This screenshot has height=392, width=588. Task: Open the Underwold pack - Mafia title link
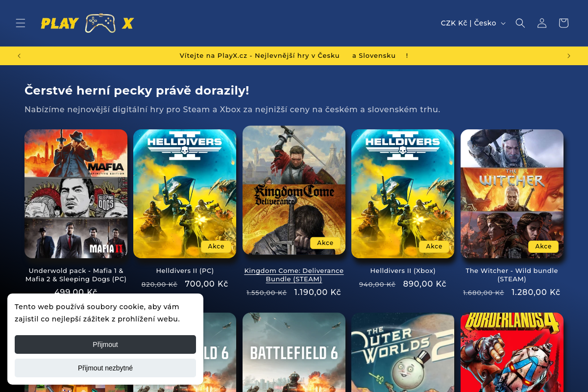tap(76, 275)
